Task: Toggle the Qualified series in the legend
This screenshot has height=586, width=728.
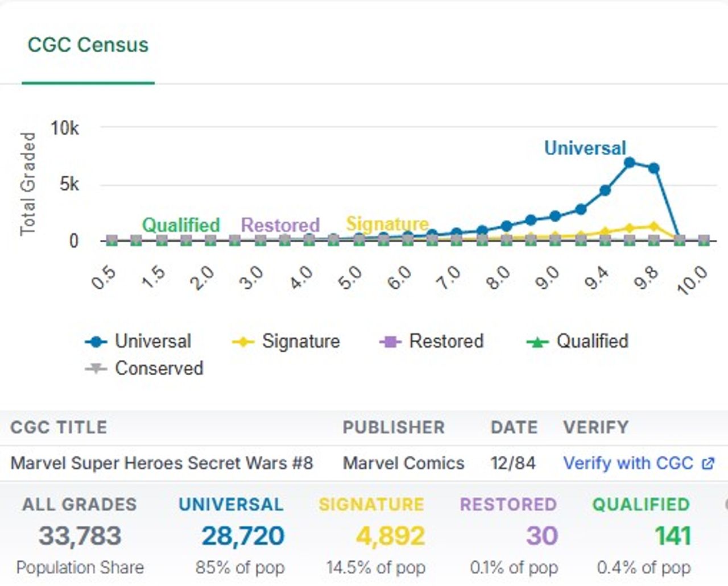Action: click(x=577, y=342)
